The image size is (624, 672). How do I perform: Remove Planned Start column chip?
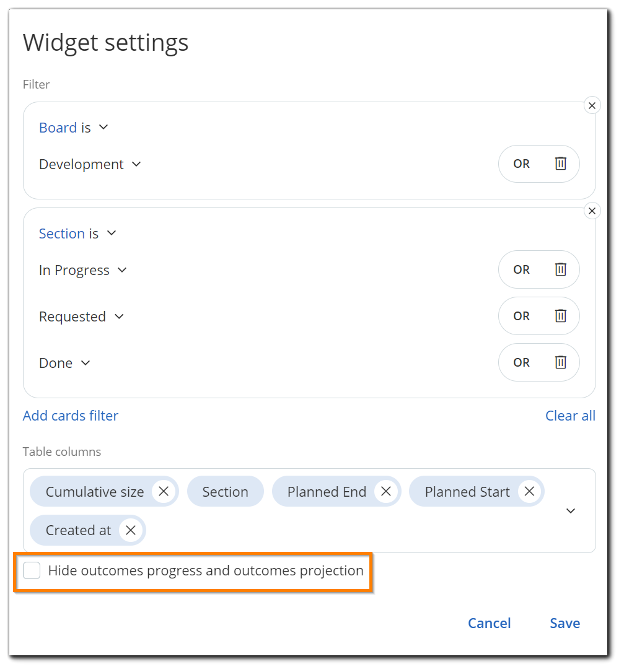(529, 491)
